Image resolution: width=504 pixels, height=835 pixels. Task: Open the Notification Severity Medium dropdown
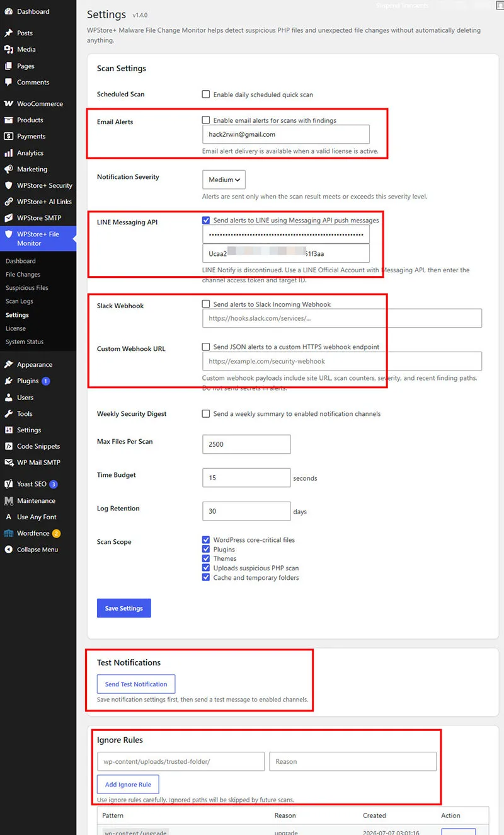pyautogui.click(x=224, y=180)
